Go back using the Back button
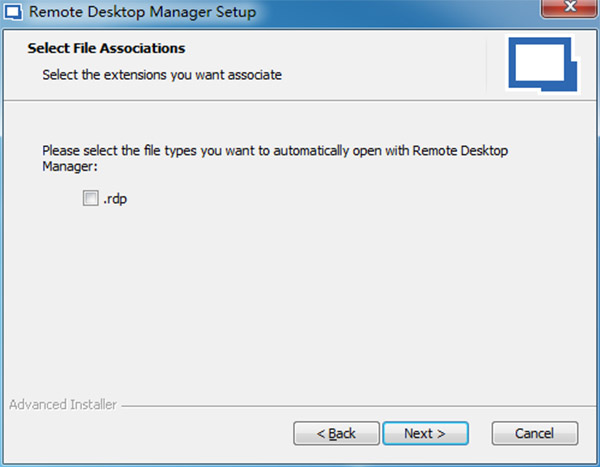This screenshot has height=467, width=600. coord(336,433)
